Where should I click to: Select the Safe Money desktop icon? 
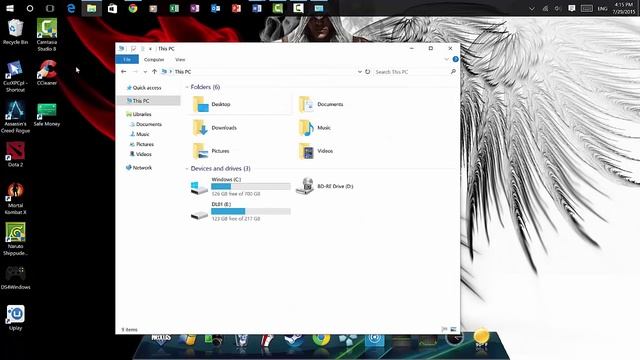point(47,114)
